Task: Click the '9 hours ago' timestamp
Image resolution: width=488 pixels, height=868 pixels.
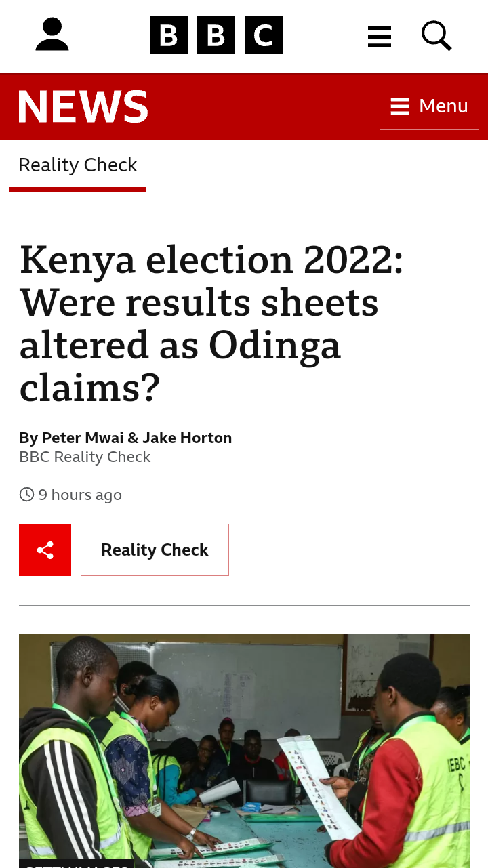Action: coord(80,495)
